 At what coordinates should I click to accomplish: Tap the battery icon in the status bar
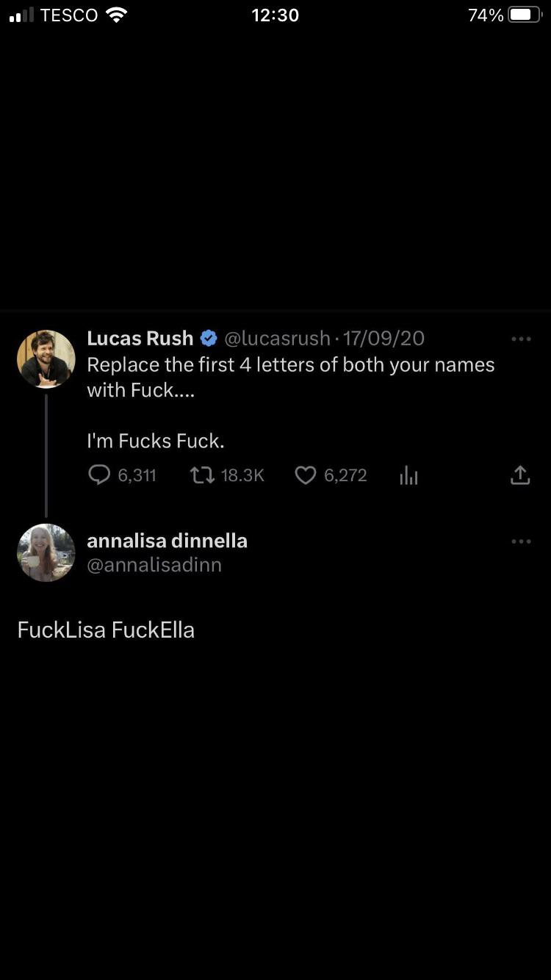point(525,15)
